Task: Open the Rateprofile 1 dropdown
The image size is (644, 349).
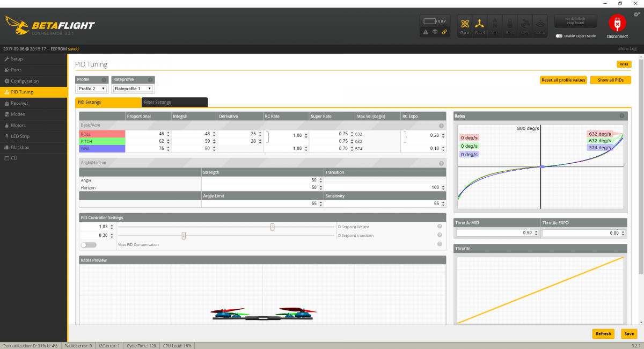Action: click(x=133, y=89)
